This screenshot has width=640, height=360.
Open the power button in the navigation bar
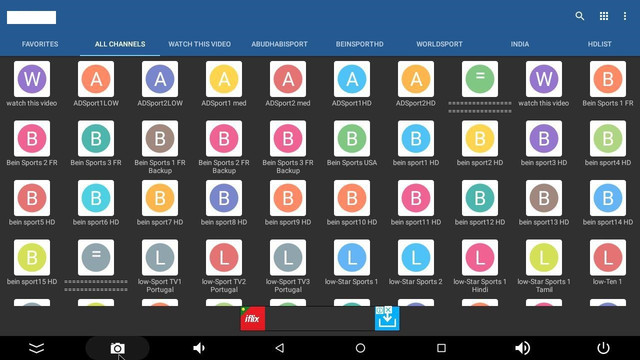(603, 348)
